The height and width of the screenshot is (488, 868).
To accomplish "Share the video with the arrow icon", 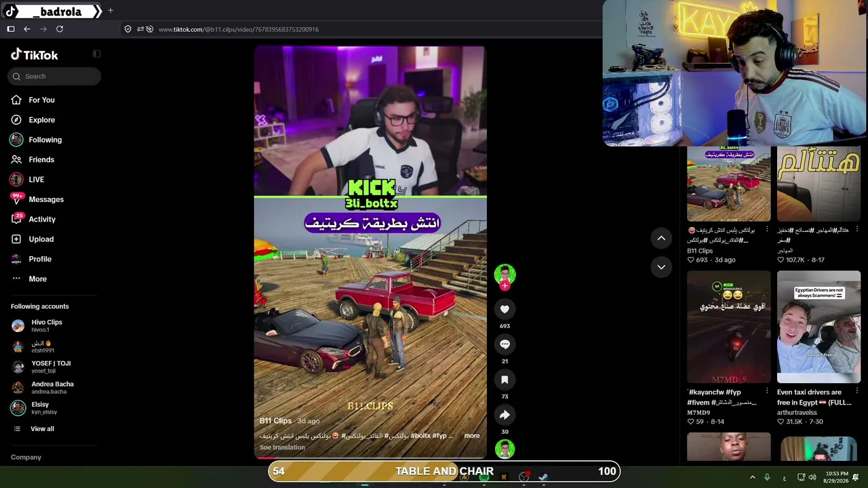I will 505,415.
